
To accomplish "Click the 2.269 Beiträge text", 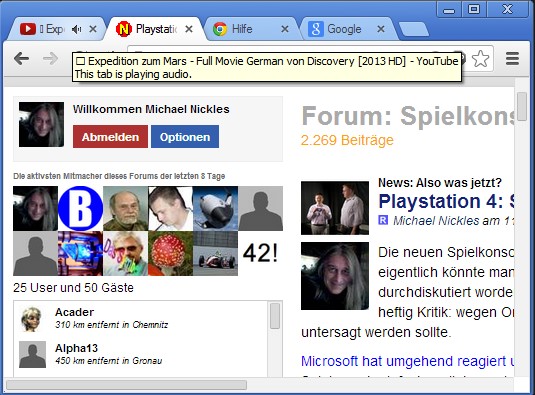I will 347,140.
